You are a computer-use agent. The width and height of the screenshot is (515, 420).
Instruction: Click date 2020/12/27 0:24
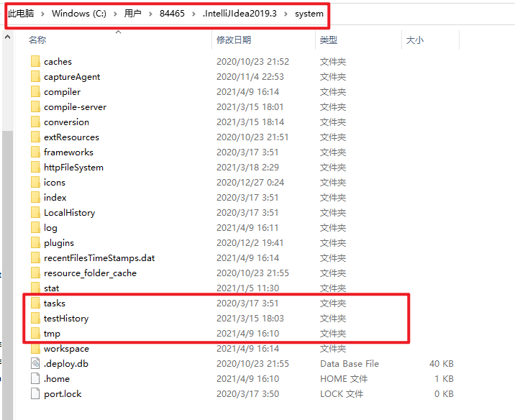pyautogui.click(x=250, y=182)
